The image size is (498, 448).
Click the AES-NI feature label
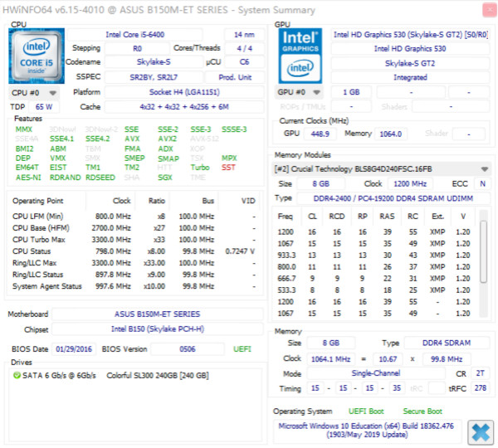point(28,178)
